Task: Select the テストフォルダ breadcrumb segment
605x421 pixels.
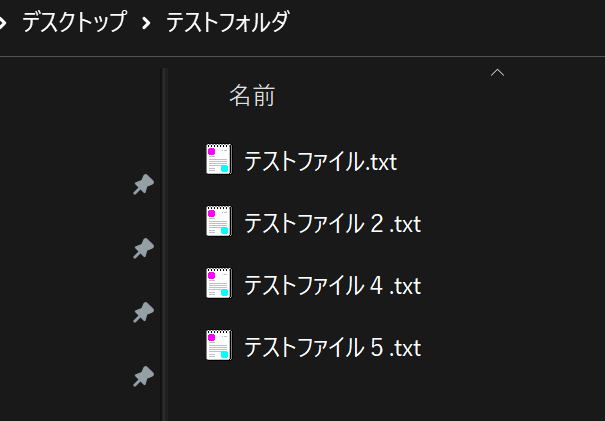Action: click(228, 22)
